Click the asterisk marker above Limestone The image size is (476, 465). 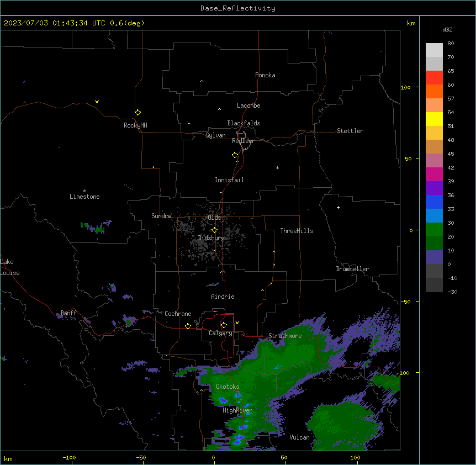coord(84,191)
